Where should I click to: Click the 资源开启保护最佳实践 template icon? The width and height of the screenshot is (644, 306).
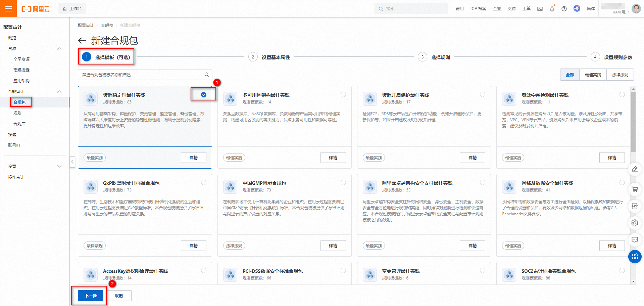[x=370, y=98]
